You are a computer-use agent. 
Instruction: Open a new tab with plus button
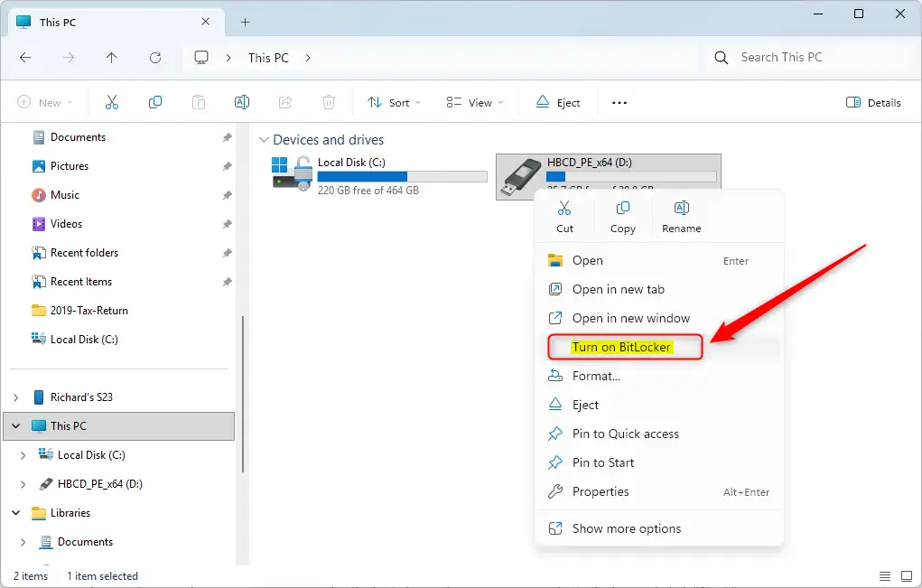click(246, 23)
